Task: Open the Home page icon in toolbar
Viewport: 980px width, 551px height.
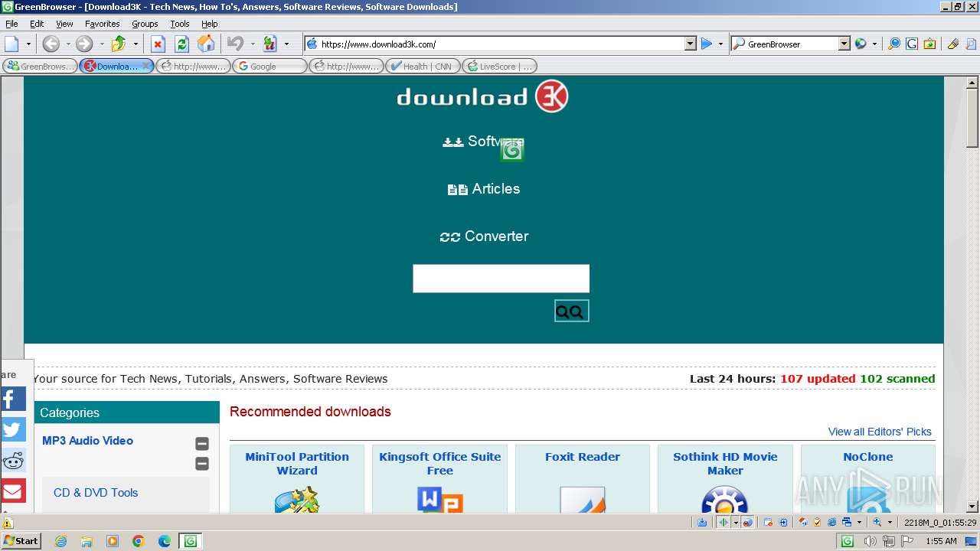Action: coord(206,44)
